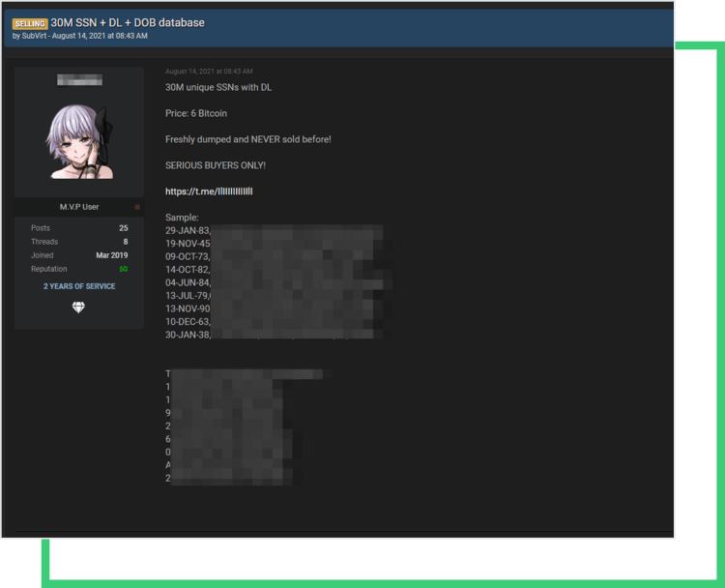Screen dimensions: 725x588
Task: Click the Posts count 25
Action: pos(123,228)
